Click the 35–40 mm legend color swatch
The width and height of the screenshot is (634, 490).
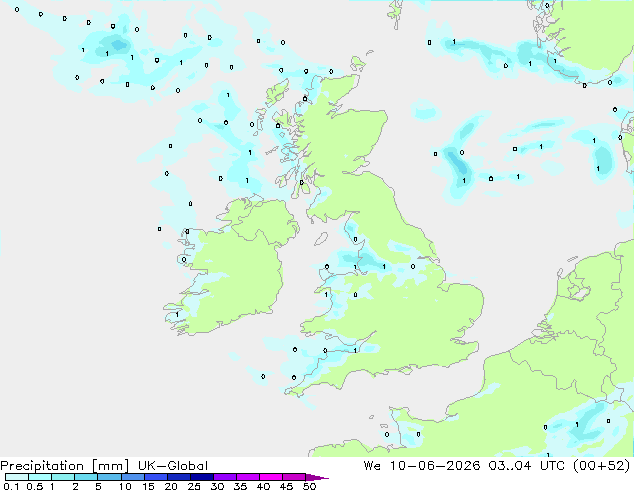[247, 477]
